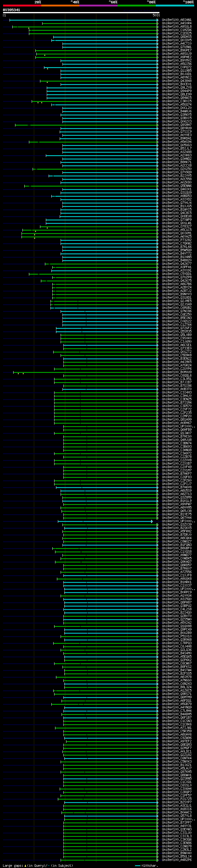
Task: Click the UniRef100_A0B3T0 entry
Action: point(176,389)
